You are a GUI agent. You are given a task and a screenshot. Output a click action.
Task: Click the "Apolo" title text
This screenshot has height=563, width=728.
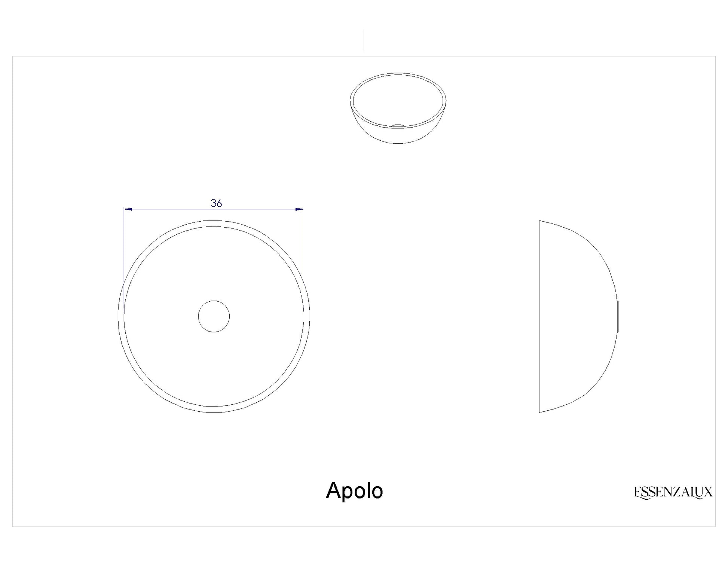[x=355, y=490]
